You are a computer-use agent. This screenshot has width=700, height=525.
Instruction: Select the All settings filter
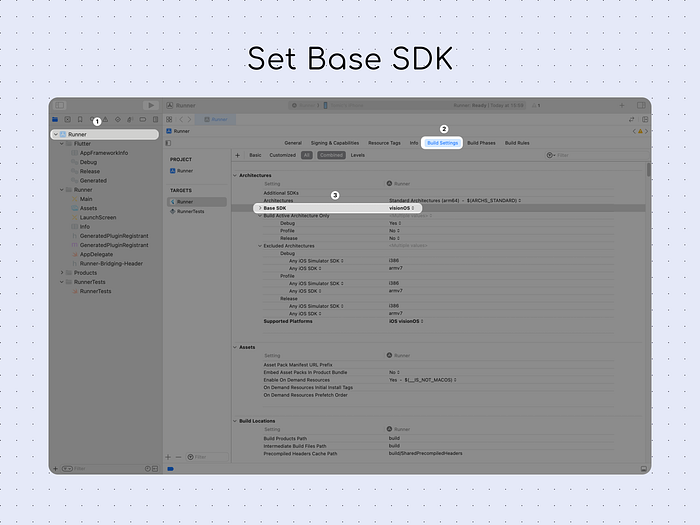(307, 155)
